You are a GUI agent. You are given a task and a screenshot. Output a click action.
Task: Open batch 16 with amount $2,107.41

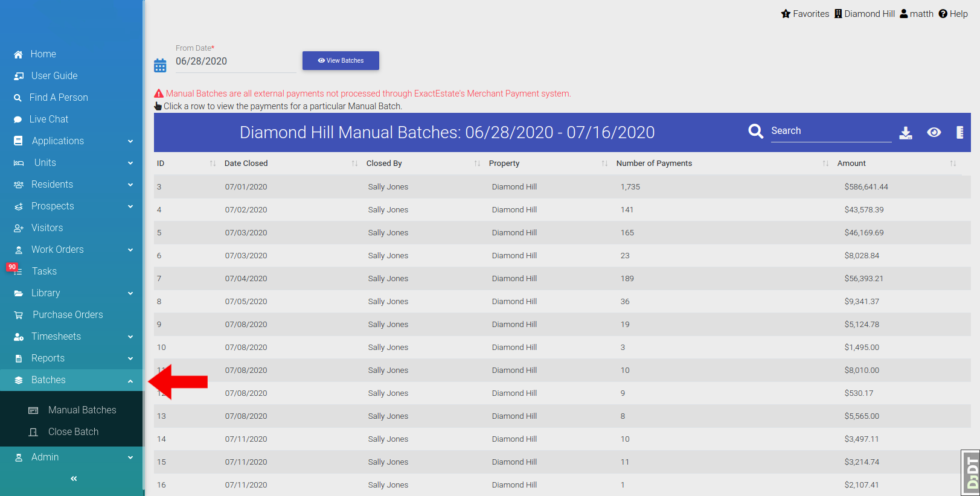pos(562,485)
